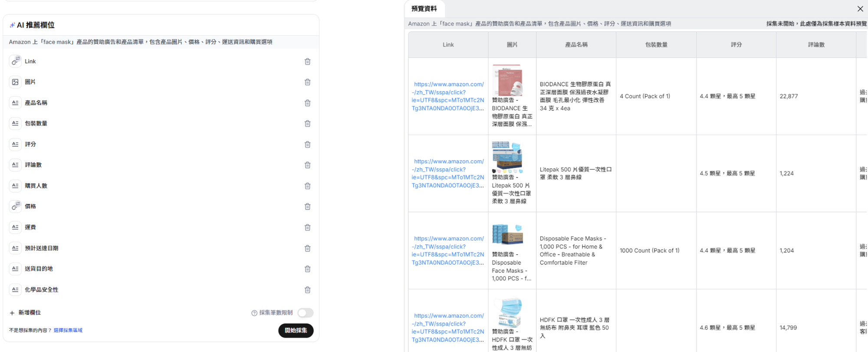The width and height of the screenshot is (868, 352).
Task: Click the text-type icon beside 運費
Action: 15,227
